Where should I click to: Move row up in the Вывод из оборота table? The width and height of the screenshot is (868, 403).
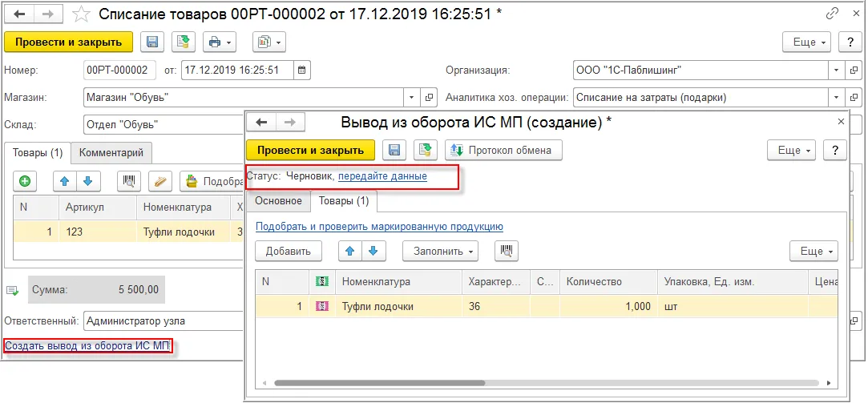coord(350,251)
